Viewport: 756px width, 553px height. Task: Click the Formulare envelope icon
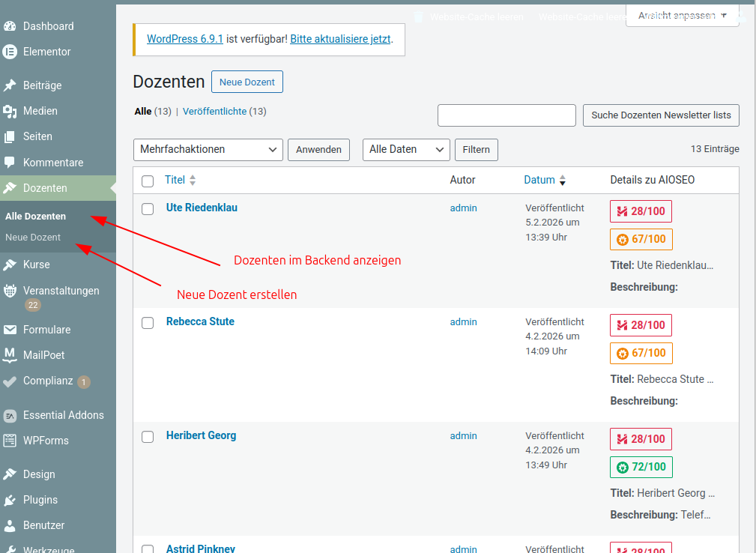click(10, 330)
